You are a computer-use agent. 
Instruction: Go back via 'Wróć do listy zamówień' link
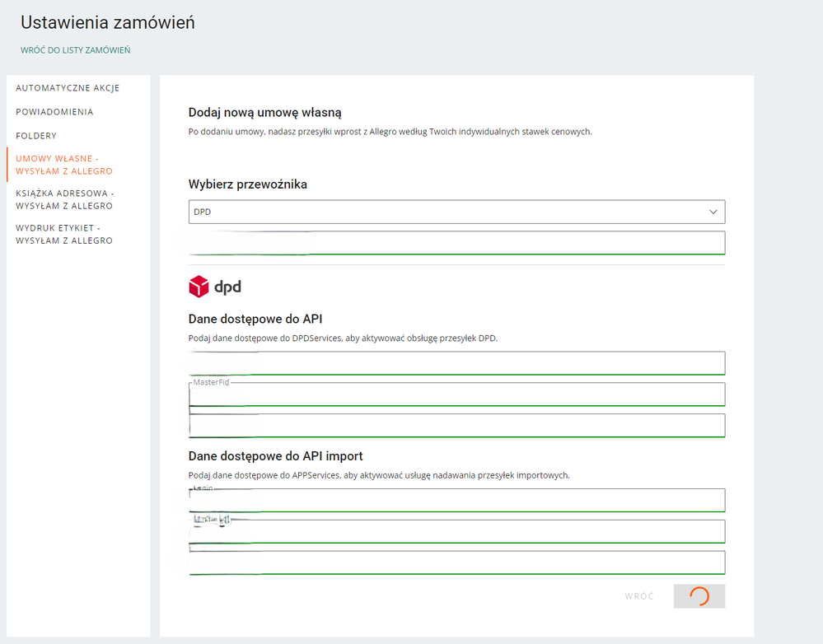tap(76, 50)
